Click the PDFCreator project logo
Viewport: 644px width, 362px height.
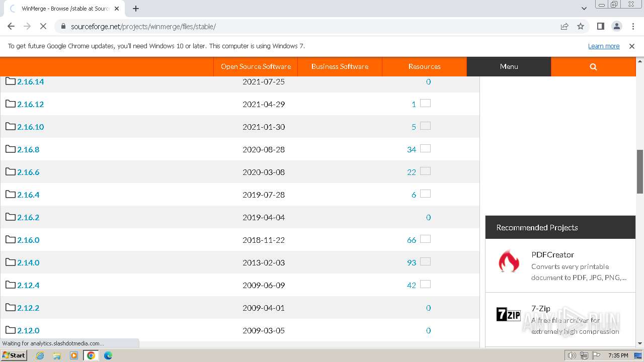tap(509, 261)
